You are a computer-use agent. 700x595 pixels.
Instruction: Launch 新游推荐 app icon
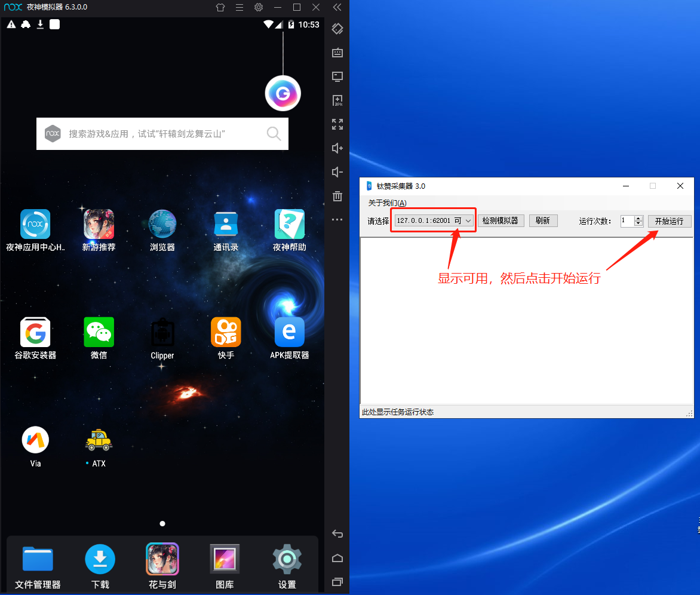99,224
